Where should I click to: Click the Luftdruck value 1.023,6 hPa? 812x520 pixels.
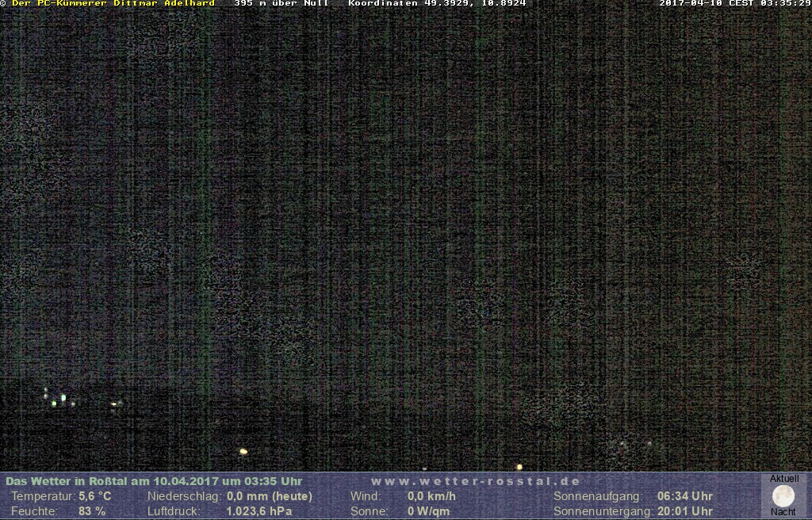click(259, 511)
